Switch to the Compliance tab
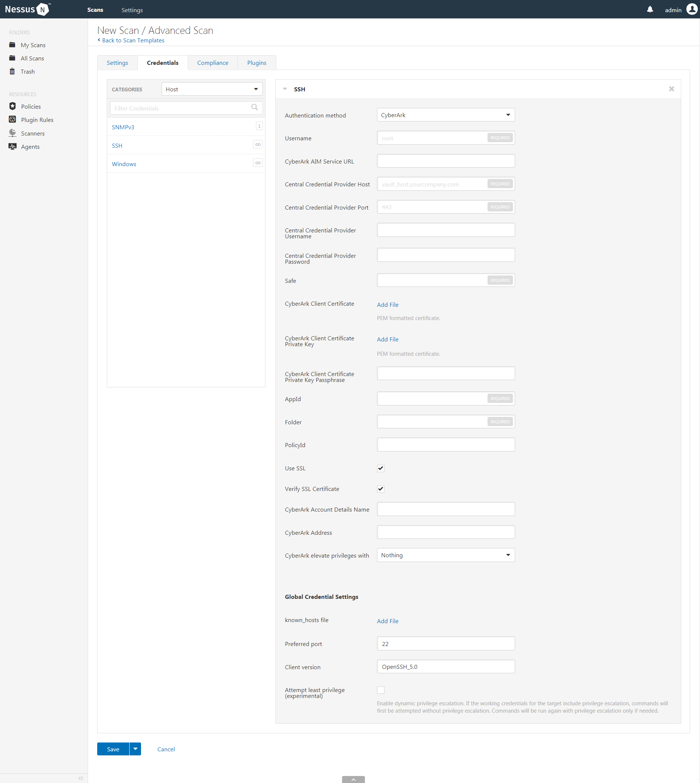The image size is (700, 783). pos(212,63)
